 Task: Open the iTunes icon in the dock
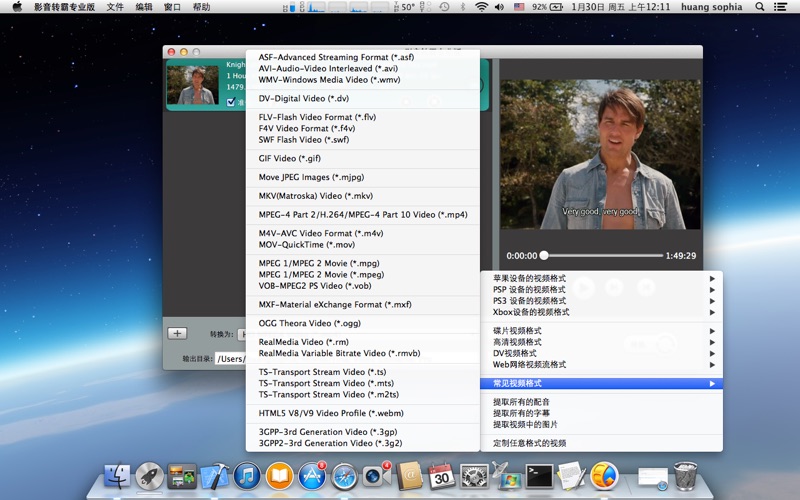[x=247, y=475]
